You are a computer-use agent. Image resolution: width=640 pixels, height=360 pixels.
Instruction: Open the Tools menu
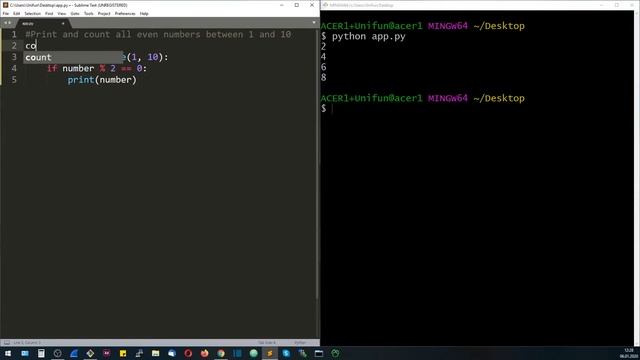89,13
